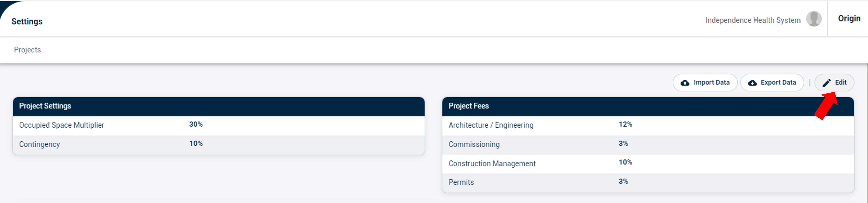Click the Architecture / Engineering fee row

click(648, 126)
